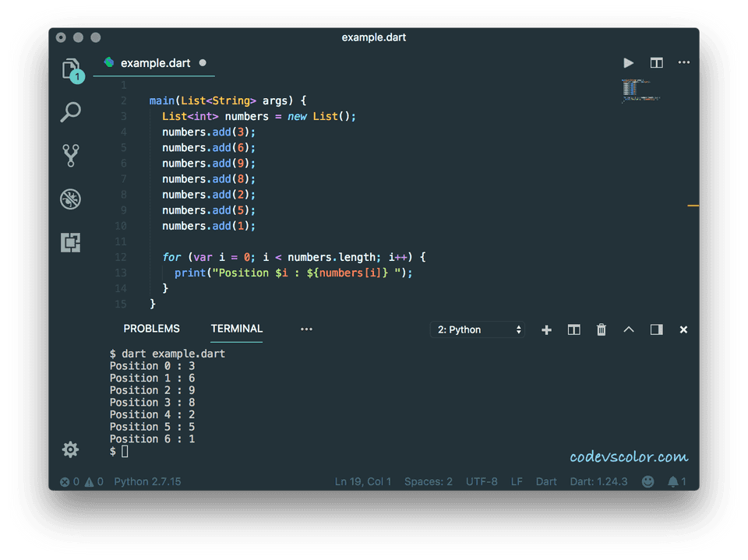
Task: Click 'Ln 19, Col 1' to go to line
Action: click(362, 481)
